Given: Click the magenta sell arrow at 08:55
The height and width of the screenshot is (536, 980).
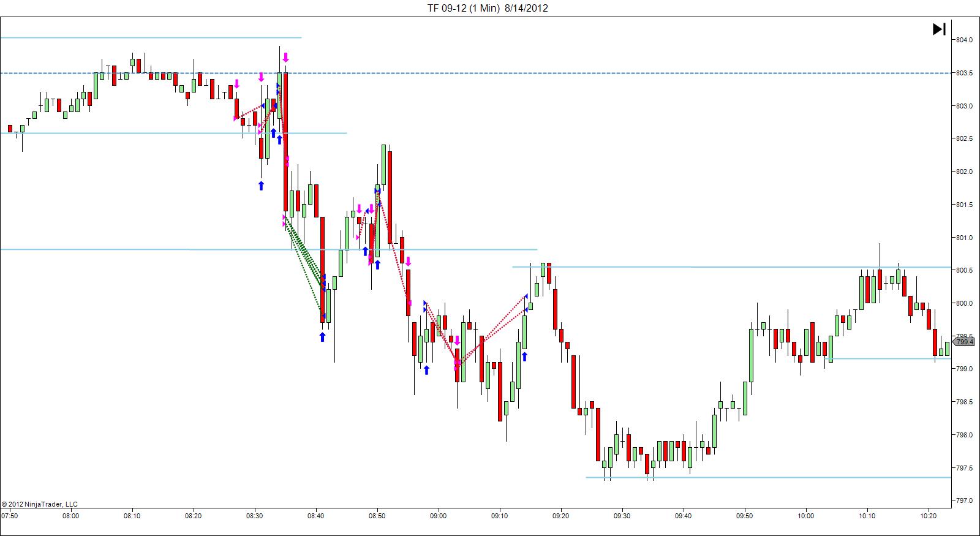Looking at the screenshot, I should click(x=408, y=262).
